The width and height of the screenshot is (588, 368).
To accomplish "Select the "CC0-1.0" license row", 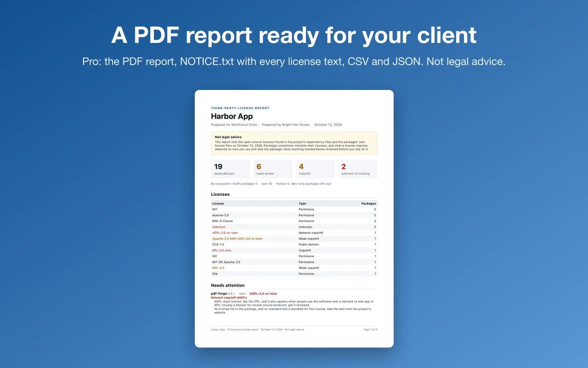I will click(x=294, y=245).
